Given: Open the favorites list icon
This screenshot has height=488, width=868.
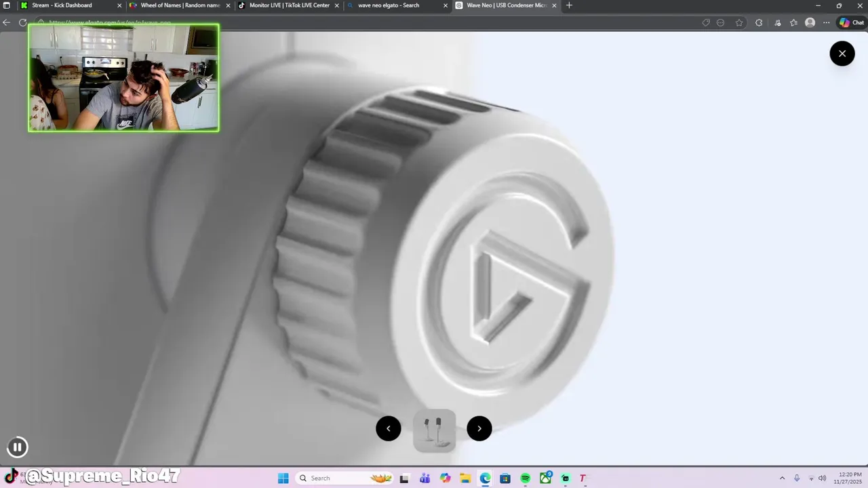Looking at the screenshot, I should (x=794, y=22).
